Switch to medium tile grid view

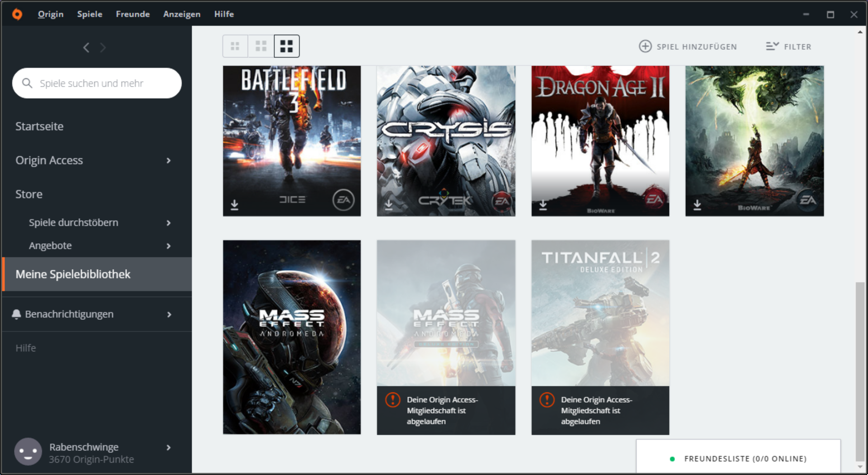click(261, 46)
